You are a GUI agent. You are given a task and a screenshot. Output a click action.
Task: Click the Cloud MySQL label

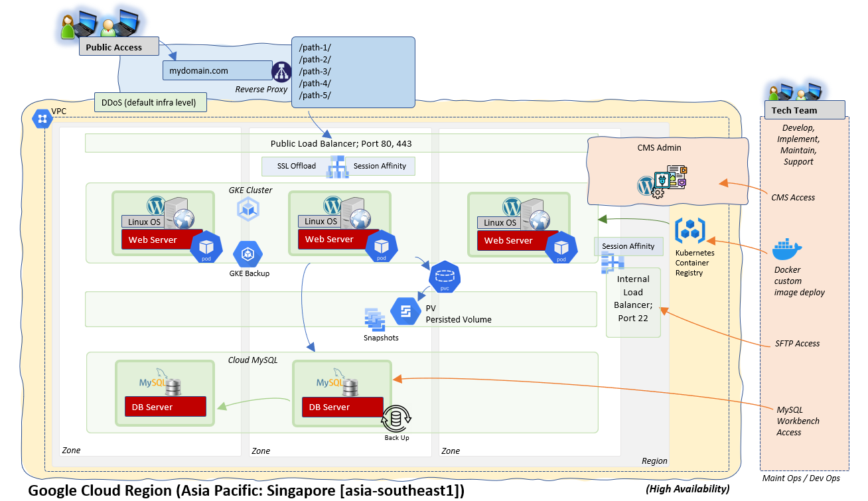(x=252, y=360)
